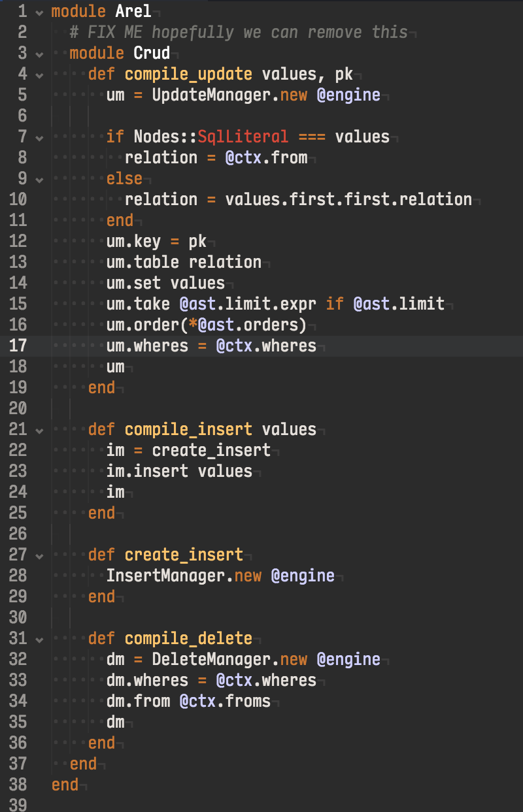This screenshot has width=523, height=812.
Task: Click the compile_delete method name
Action: point(188,638)
